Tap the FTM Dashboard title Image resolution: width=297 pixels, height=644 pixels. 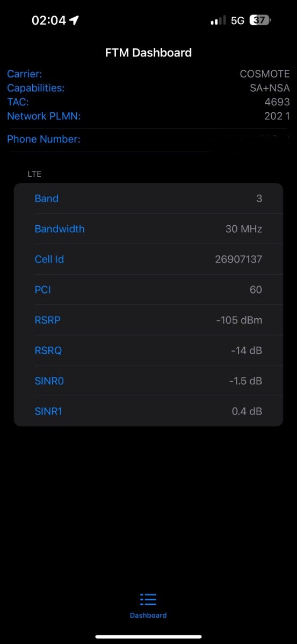tap(148, 53)
